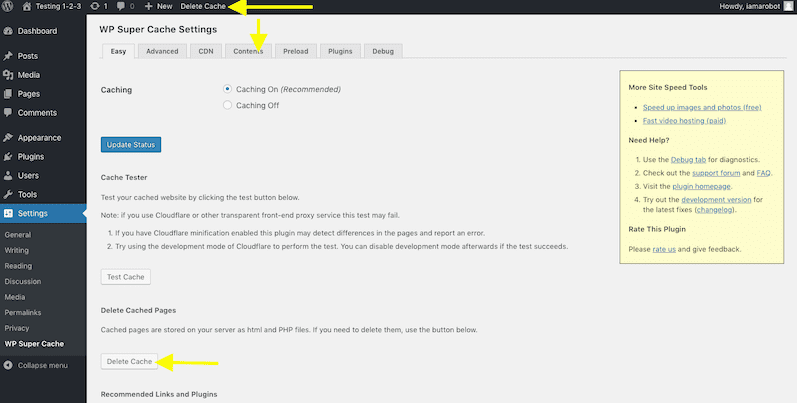
Task: Open the Tools menu label
Action: [x=27, y=194]
